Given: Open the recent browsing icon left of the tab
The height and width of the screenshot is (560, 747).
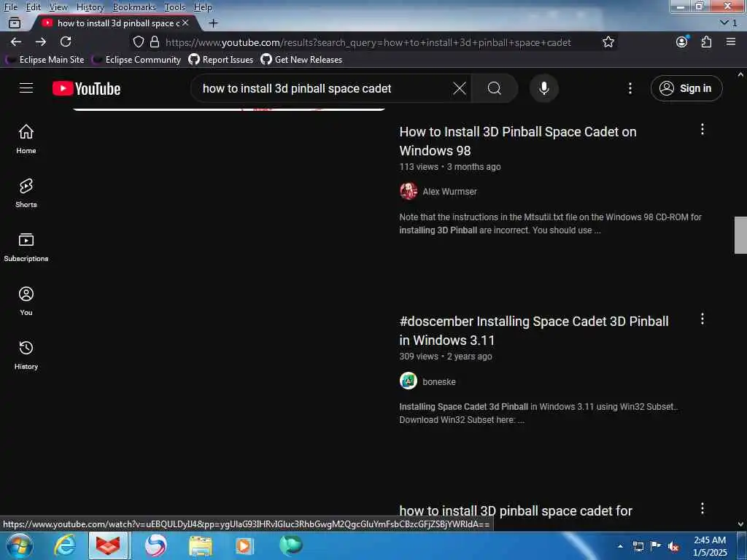Looking at the screenshot, I should [x=15, y=23].
